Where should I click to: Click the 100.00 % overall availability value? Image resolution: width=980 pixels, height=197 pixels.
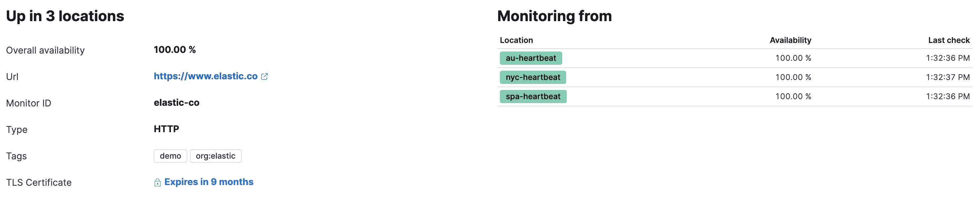pos(174,49)
